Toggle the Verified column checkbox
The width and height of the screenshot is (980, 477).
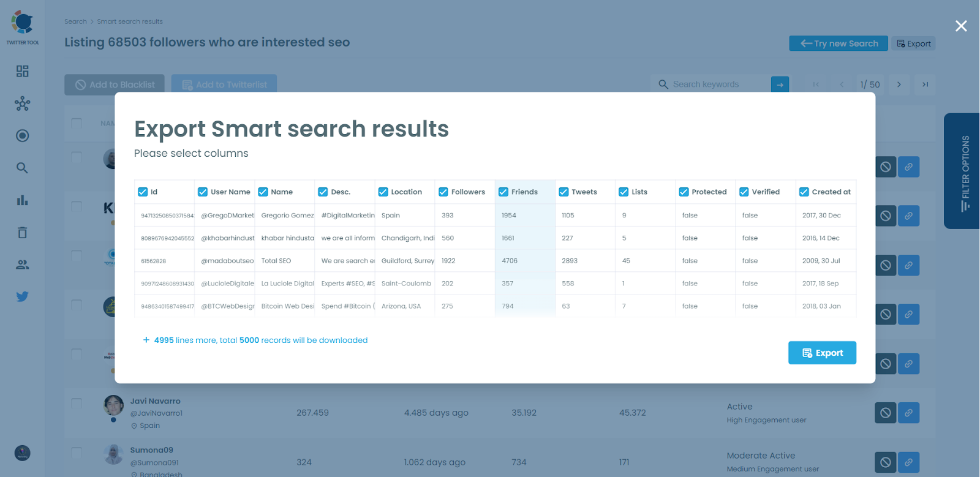click(x=744, y=192)
